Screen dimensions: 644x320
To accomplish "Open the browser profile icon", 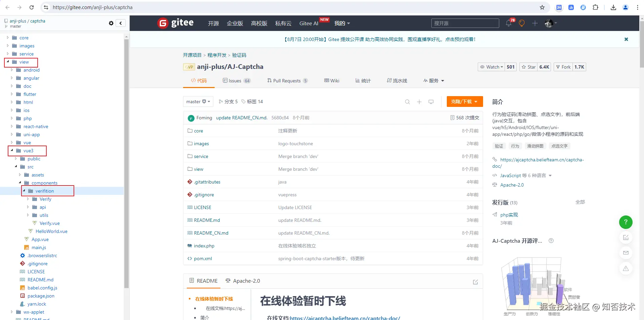I will coord(626,7).
